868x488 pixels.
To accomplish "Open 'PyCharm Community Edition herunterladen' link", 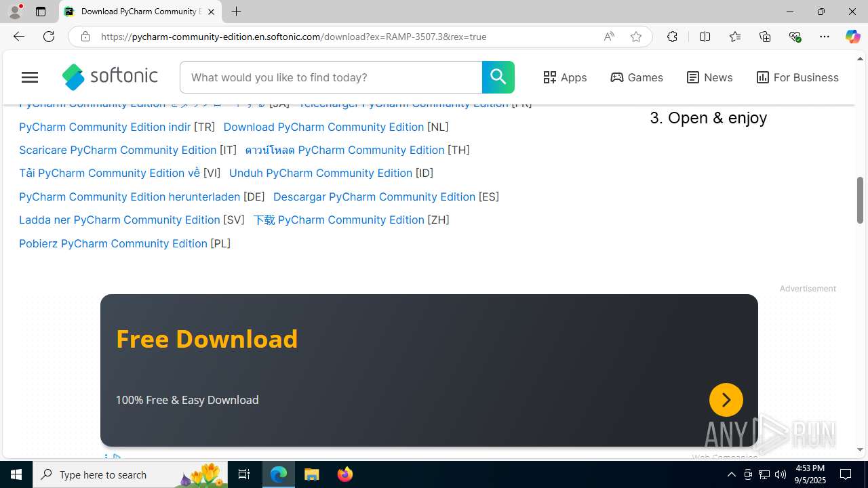I will [130, 197].
